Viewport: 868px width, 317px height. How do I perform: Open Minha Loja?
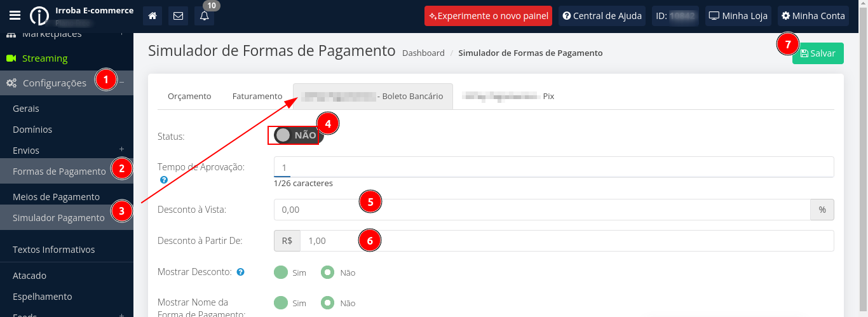pyautogui.click(x=738, y=16)
